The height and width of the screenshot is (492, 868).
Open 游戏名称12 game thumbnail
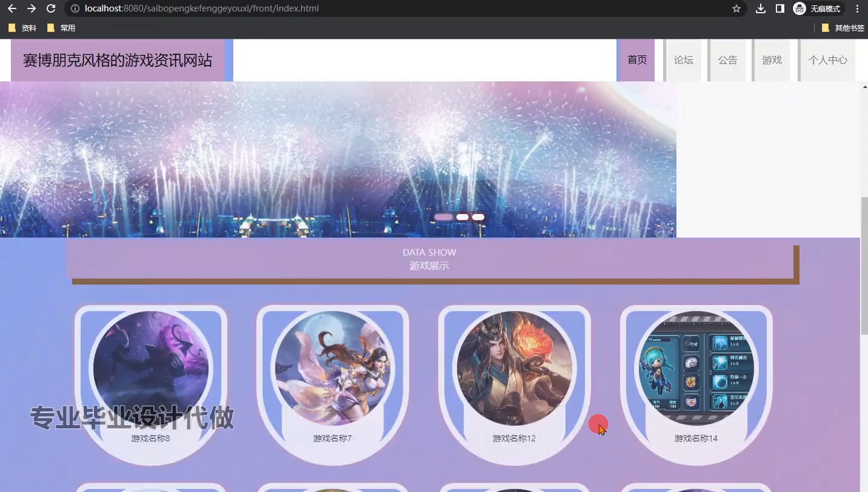(x=514, y=368)
